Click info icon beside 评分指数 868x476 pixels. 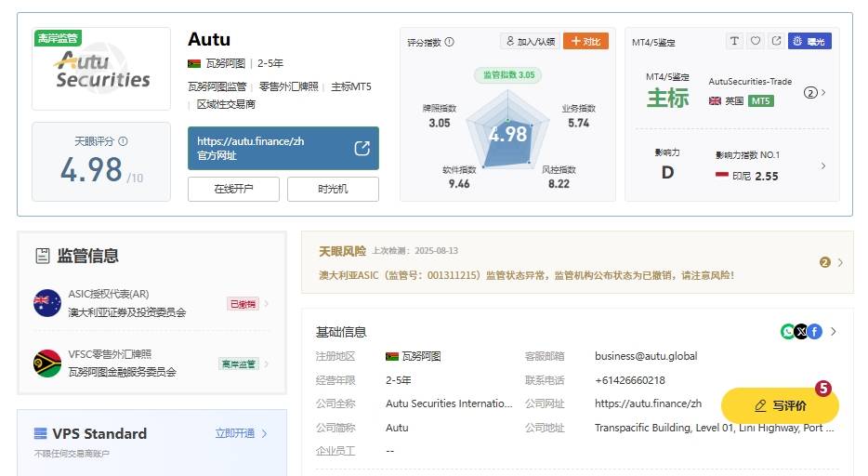click(x=450, y=42)
